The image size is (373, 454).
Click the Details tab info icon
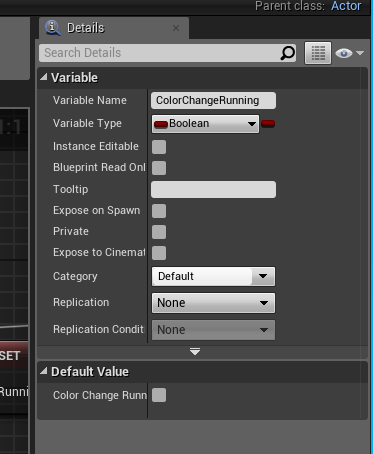coord(53,28)
